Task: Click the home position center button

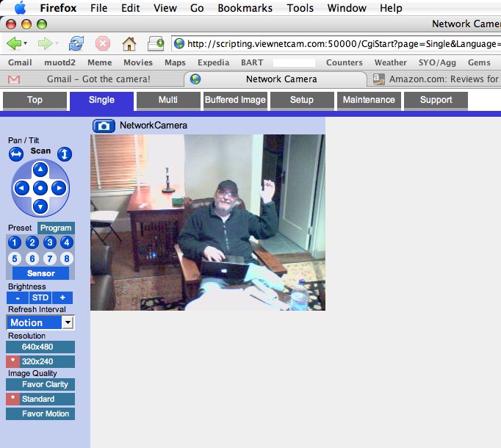Action: [x=40, y=188]
